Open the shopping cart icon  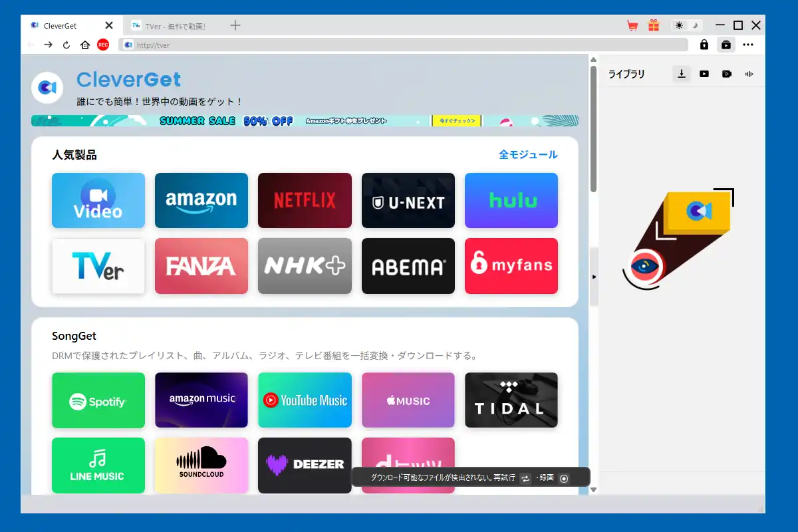pos(632,26)
